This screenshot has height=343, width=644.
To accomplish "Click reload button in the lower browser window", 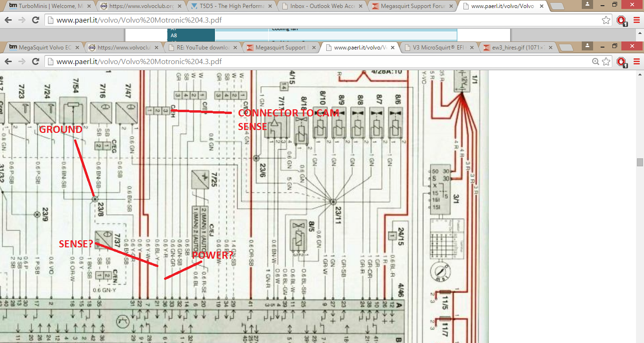I will click(x=35, y=62).
